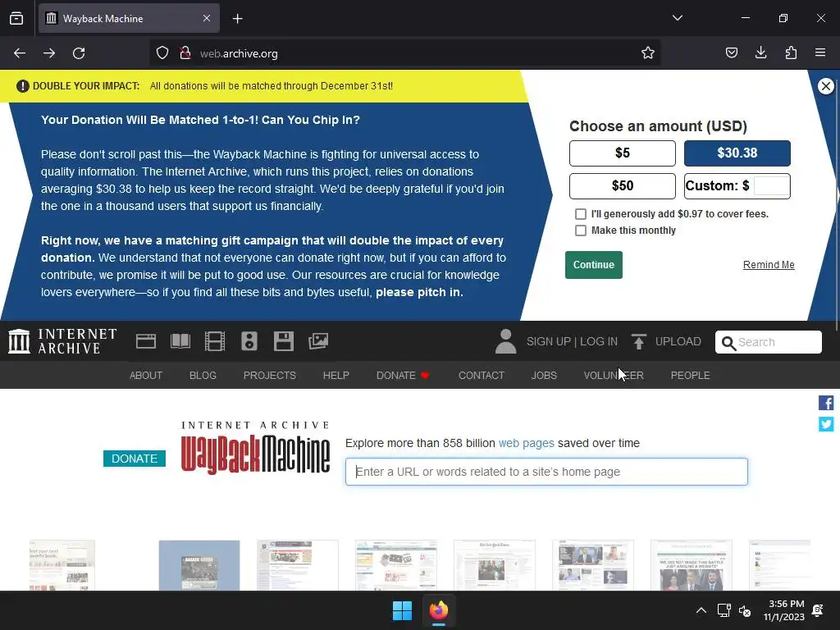Open the Images icon
840x630 pixels.
click(318, 341)
